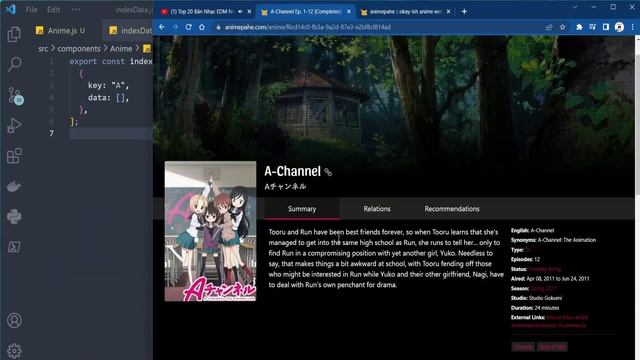Open a new browser tab
Viewport: 640px width, 360px height.
pyautogui.click(x=464, y=11)
